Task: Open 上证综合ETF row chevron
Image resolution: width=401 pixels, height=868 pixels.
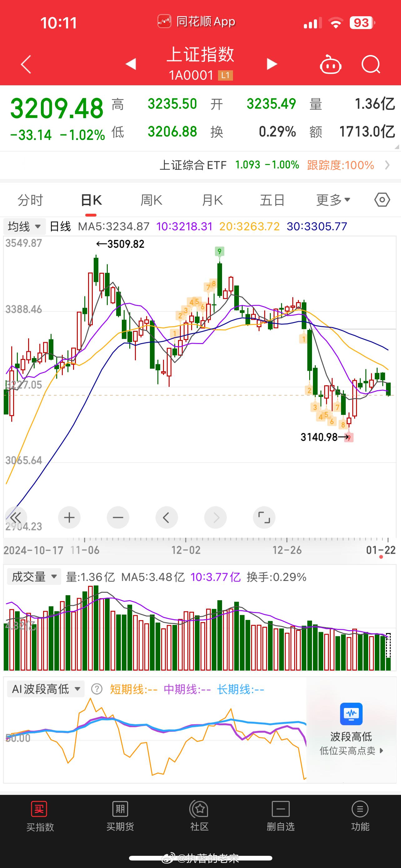Action: 388,165
